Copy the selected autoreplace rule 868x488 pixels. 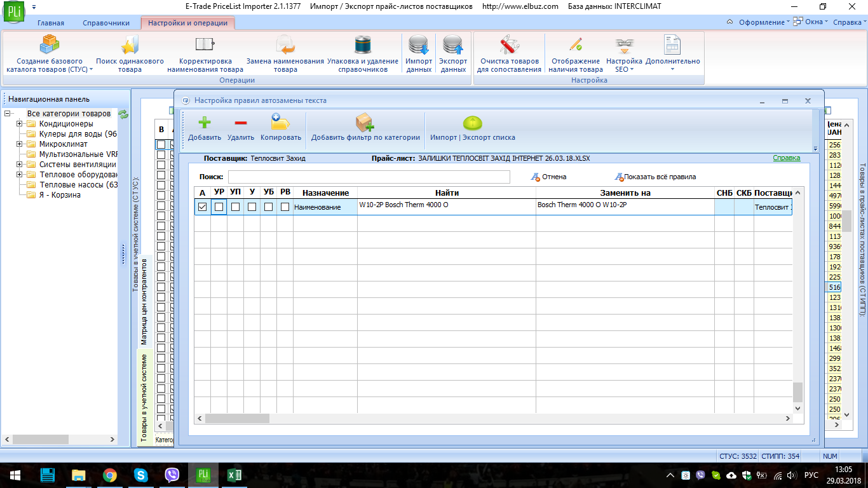(x=281, y=128)
